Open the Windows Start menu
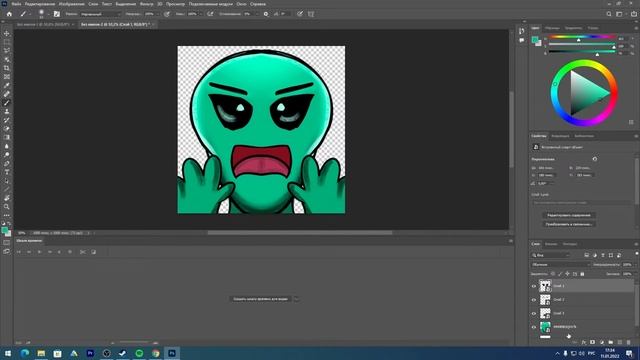 click(x=8, y=353)
